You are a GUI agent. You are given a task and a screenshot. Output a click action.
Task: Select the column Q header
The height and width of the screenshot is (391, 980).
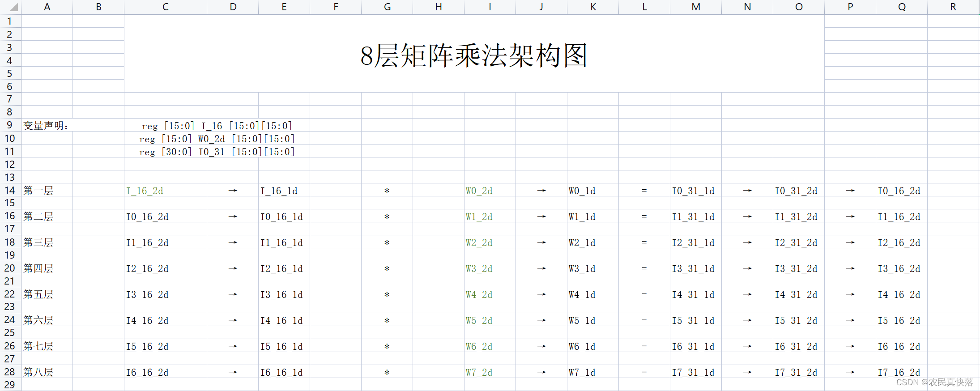coord(901,7)
